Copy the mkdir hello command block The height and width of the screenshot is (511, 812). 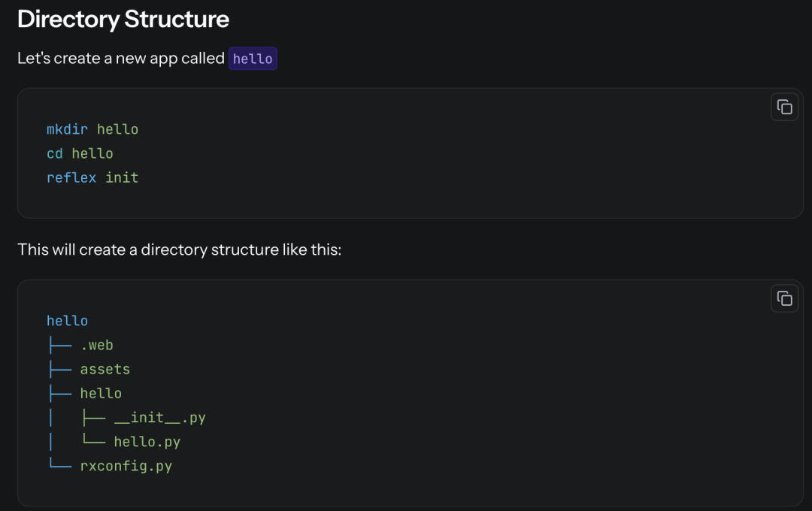click(x=784, y=107)
